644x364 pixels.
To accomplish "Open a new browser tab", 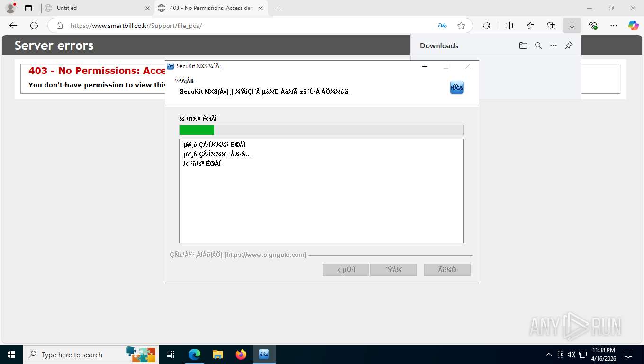I will [278, 8].
